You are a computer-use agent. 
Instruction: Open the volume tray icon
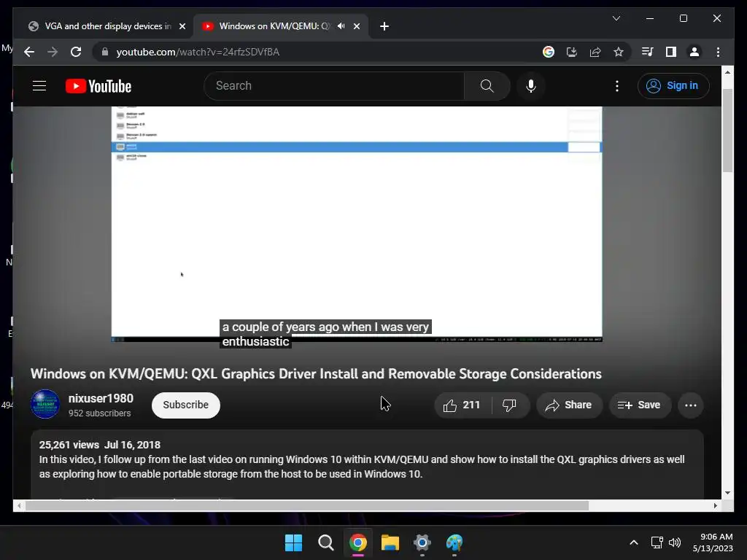click(x=675, y=542)
